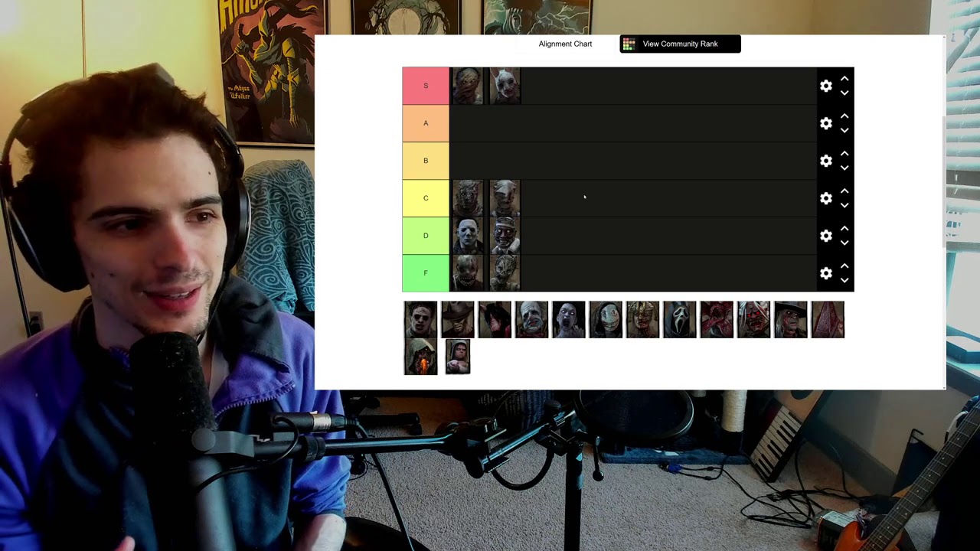Select the first portrait in F tier

[468, 273]
